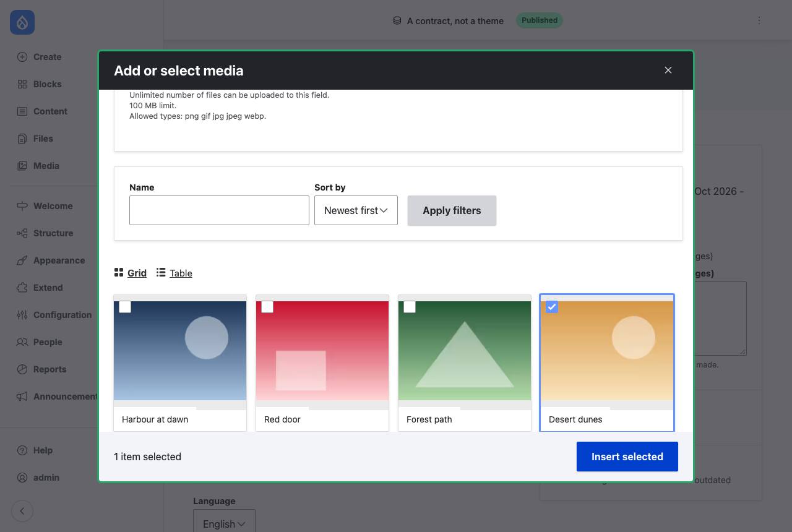Open the Sort by dropdown
This screenshot has width=792, height=532.
356,210
